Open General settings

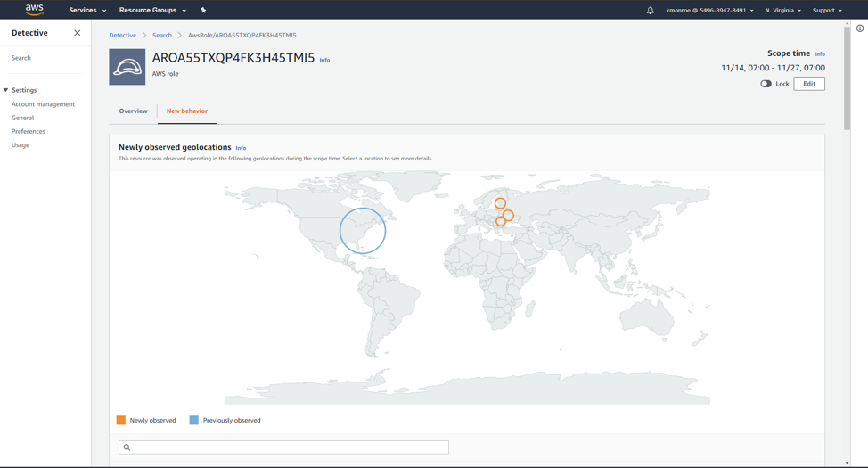tap(22, 118)
